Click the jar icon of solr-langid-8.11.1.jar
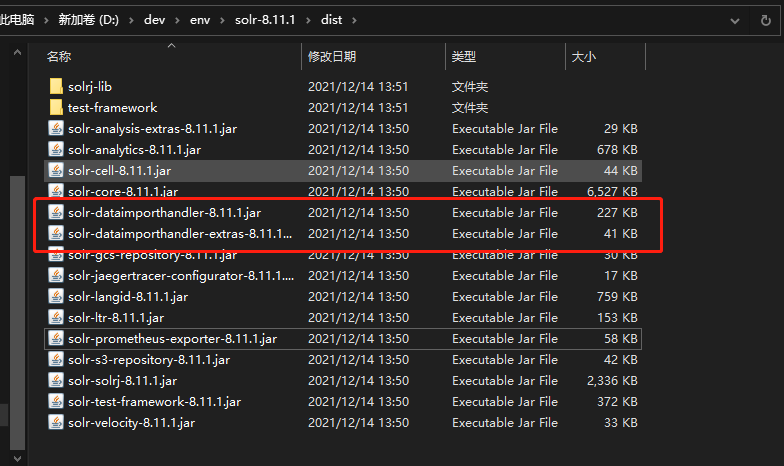The height and width of the screenshot is (466, 784). 56,296
